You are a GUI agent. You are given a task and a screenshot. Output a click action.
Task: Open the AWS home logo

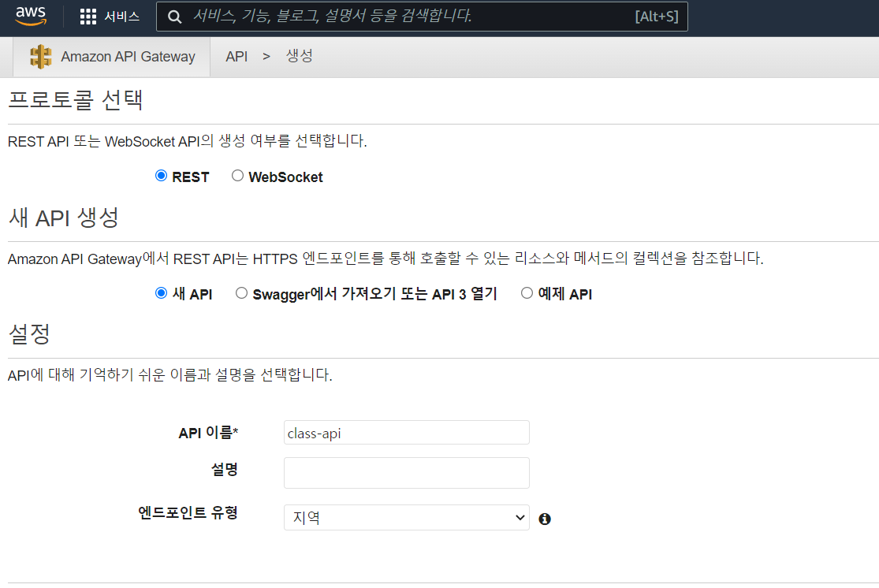click(31, 17)
